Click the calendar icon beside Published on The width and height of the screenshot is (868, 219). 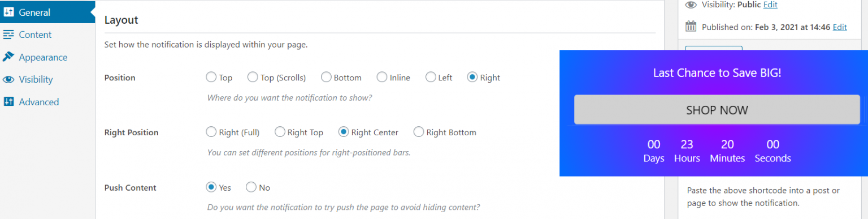(691, 26)
